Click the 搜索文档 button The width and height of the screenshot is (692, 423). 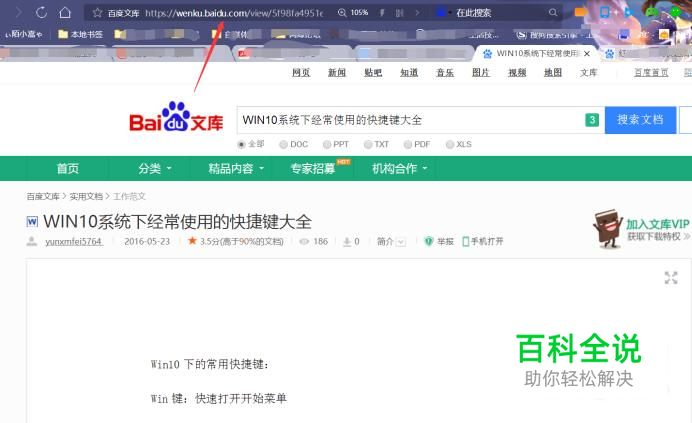pyautogui.click(x=640, y=120)
